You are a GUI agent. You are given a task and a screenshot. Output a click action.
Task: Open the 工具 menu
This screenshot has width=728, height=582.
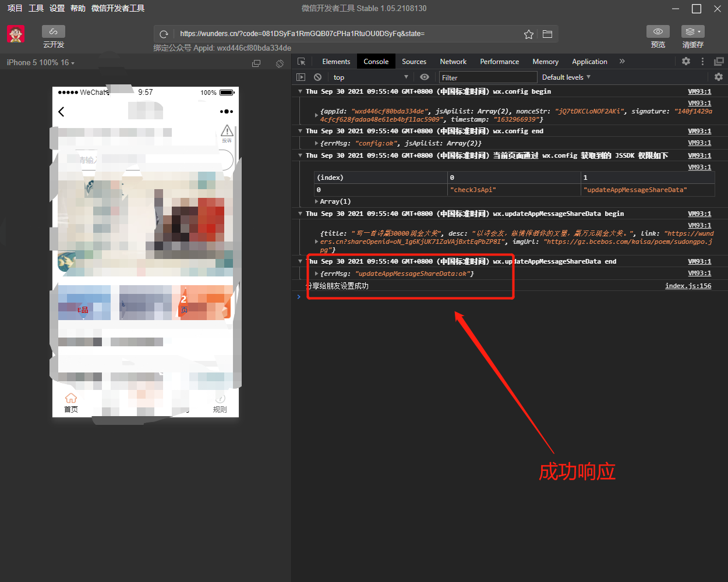click(36, 8)
